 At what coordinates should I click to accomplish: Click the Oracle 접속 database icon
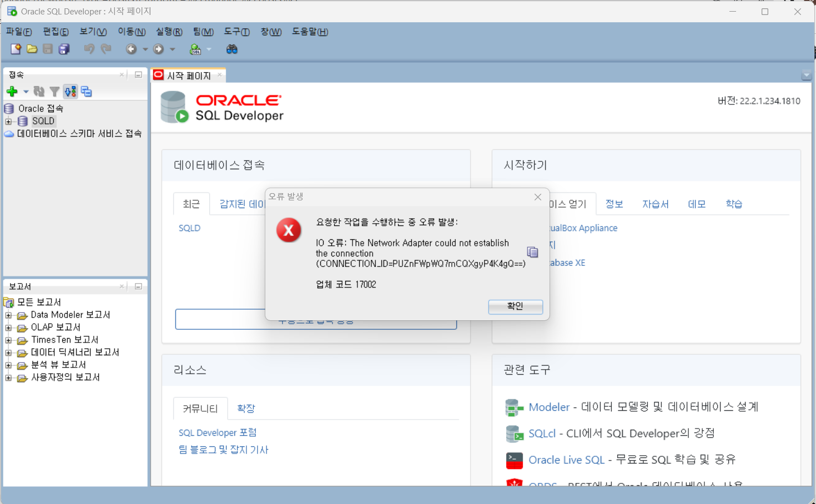pos(9,108)
